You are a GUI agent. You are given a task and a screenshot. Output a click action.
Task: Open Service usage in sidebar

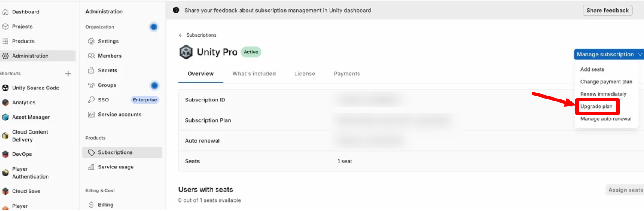point(116,167)
